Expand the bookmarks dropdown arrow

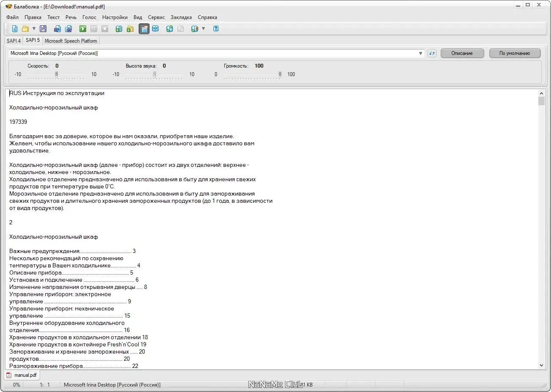tap(203, 29)
